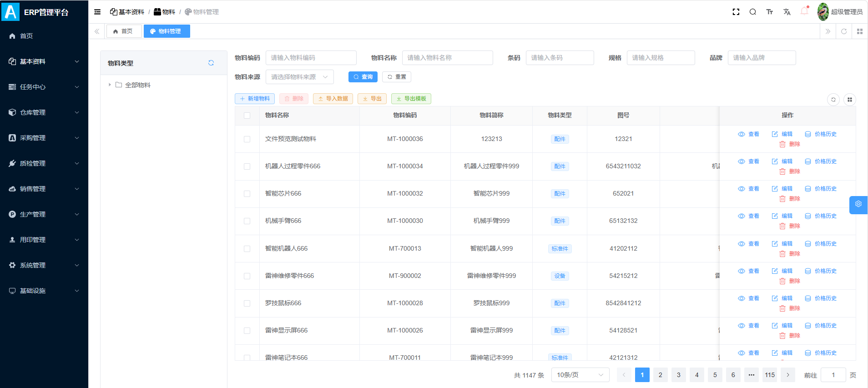This screenshot has width=868, height=388.
Task: Click the notification bell icon
Action: pos(804,11)
